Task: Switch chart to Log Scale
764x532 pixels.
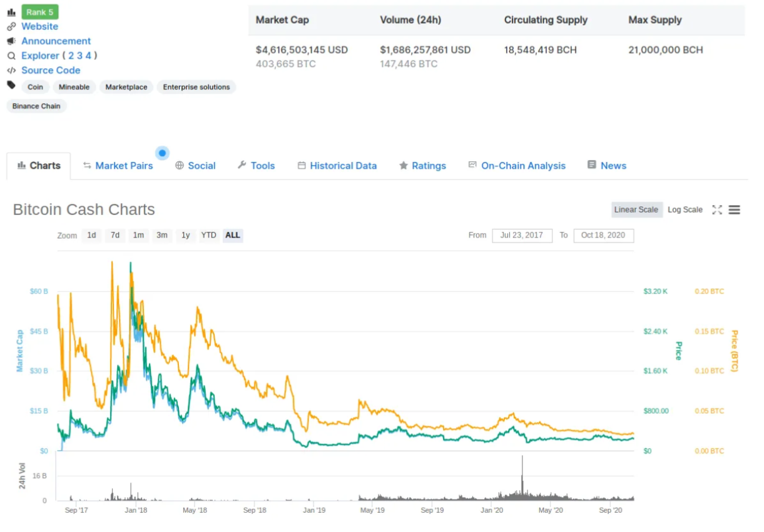Action: tap(685, 210)
